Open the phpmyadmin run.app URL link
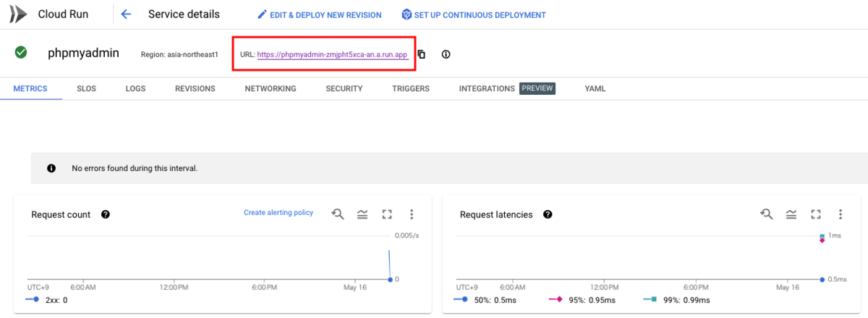The height and width of the screenshot is (318, 868). tap(333, 55)
